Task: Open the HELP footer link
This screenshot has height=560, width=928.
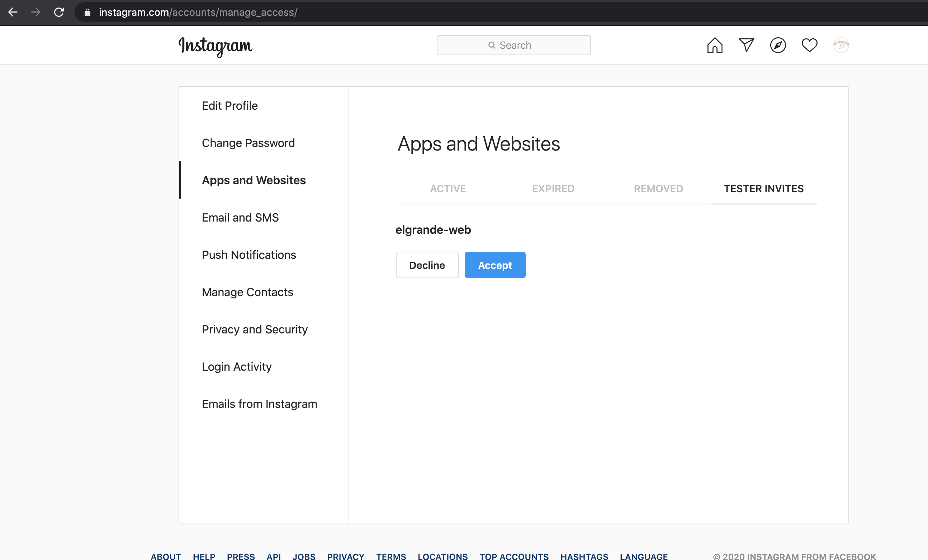Action: (204, 557)
